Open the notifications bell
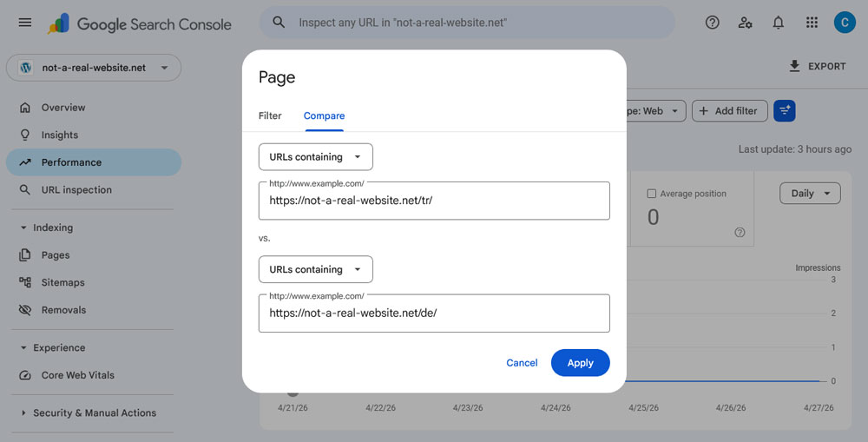The height and width of the screenshot is (442, 868). pyautogui.click(x=779, y=23)
